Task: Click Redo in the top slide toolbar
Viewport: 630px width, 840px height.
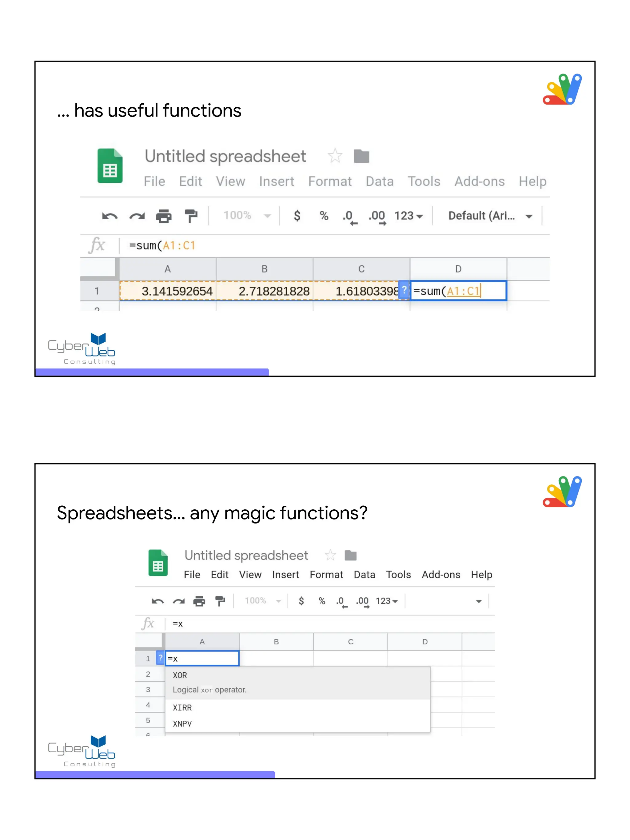Action: click(137, 216)
